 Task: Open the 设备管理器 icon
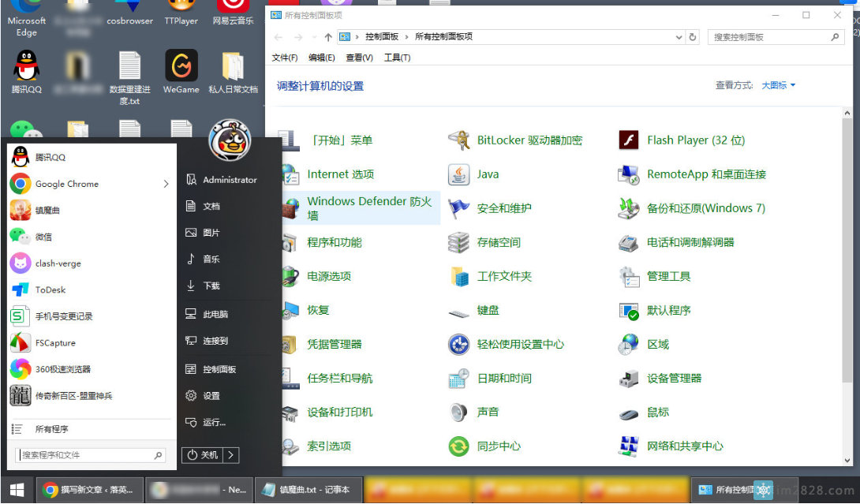pos(629,379)
